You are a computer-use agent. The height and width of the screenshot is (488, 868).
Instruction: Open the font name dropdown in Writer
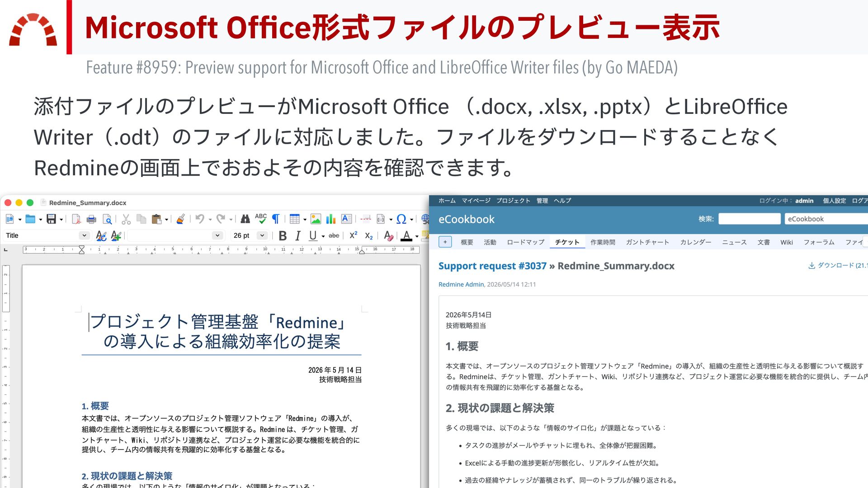coord(217,235)
